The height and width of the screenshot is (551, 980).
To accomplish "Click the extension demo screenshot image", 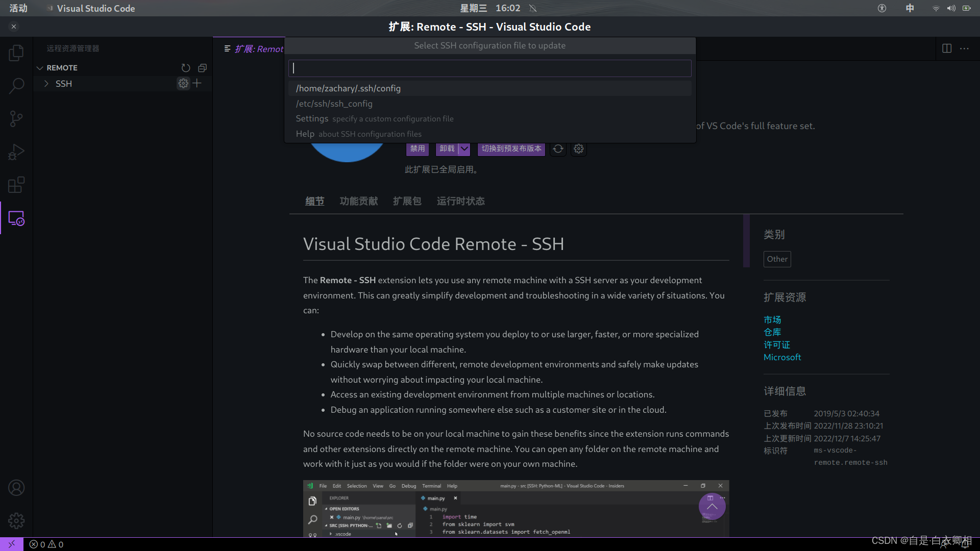I will click(516, 508).
